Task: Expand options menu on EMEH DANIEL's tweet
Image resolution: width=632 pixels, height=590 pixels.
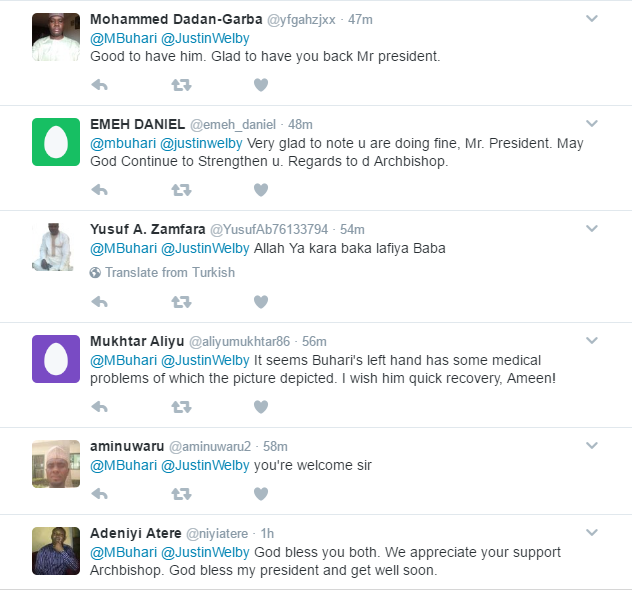Action: [591, 123]
